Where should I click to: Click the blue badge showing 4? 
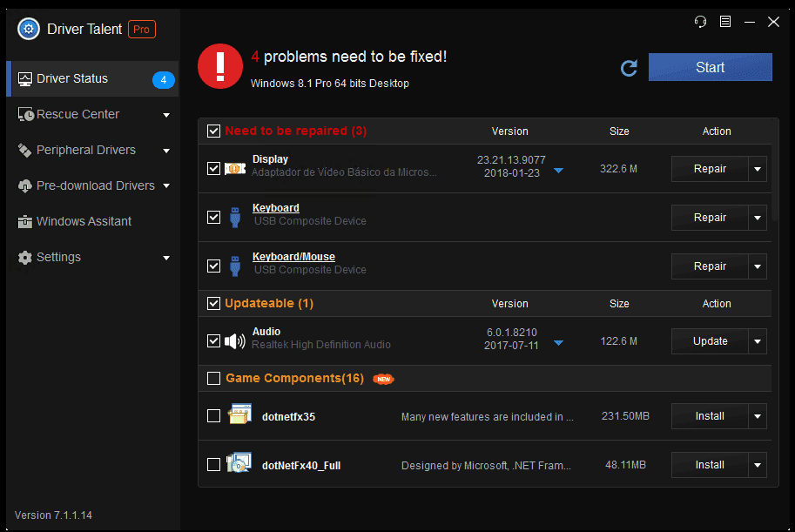point(163,79)
